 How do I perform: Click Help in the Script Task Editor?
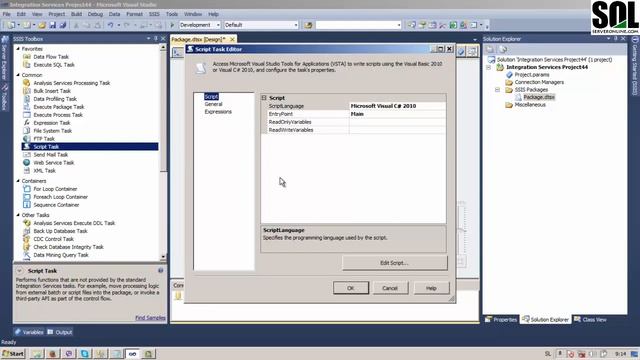pos(431,288)
